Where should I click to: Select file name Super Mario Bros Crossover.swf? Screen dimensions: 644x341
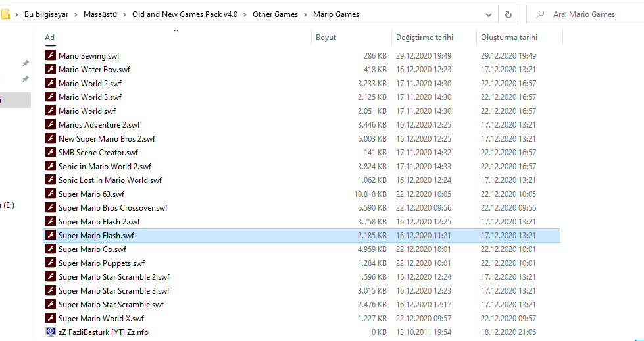point(113,208)
